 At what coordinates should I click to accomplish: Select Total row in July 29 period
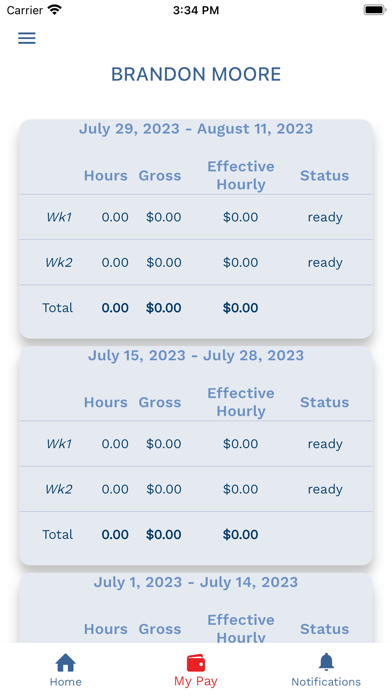[x=196, y=308]
